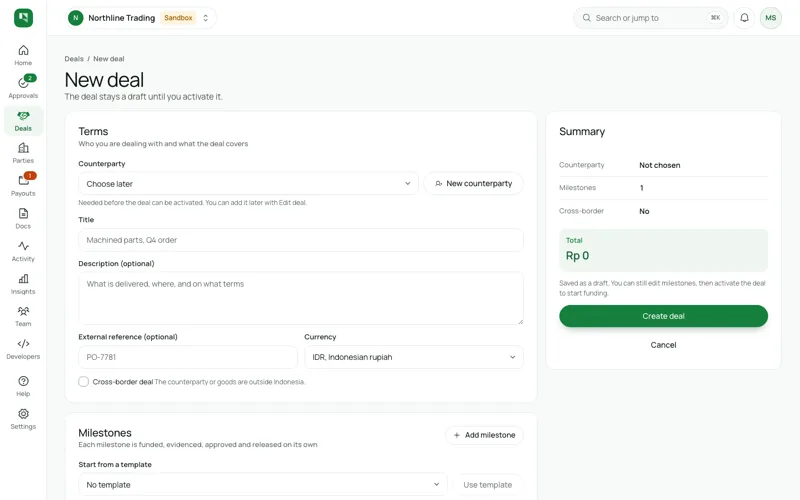
Task: Open Help in the sidebar
Action: point(23,386)
